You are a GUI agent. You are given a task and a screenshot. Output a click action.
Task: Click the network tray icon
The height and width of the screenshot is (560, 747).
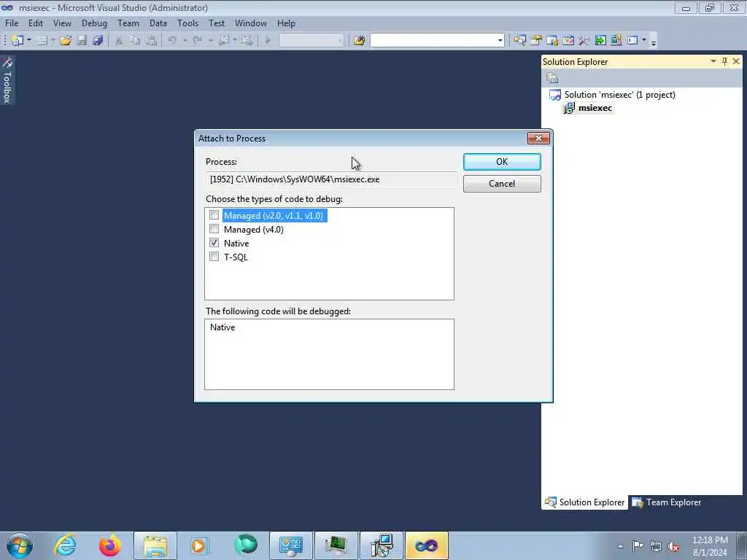(656, 546)
